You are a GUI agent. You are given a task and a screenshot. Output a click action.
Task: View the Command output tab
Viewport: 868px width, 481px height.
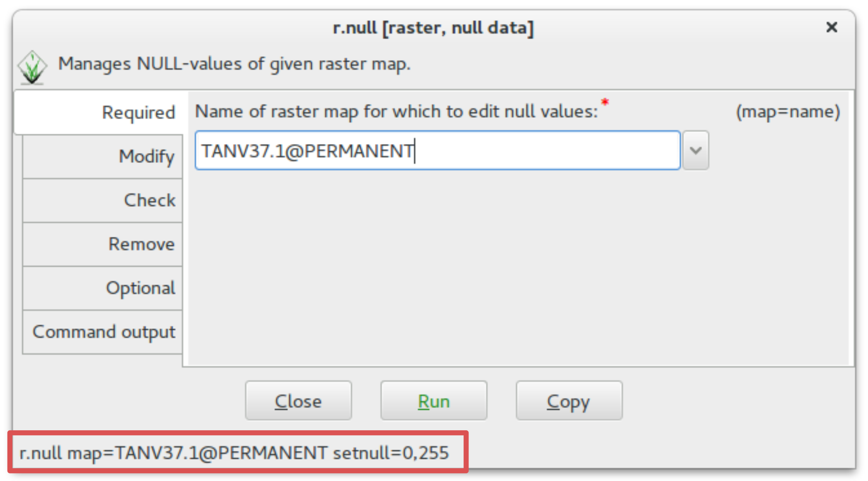pyautogui.click(x=103, y=332)
